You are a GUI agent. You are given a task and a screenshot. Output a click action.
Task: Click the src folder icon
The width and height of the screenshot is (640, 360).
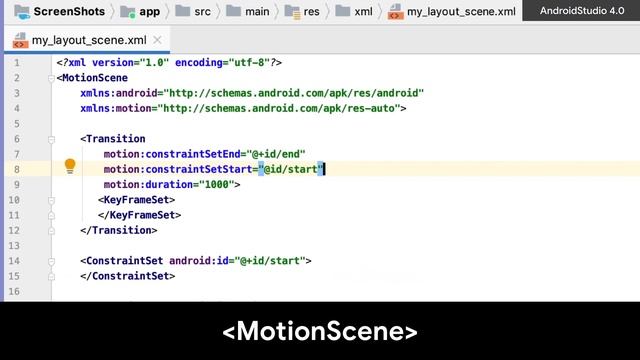tap(182, 11)
